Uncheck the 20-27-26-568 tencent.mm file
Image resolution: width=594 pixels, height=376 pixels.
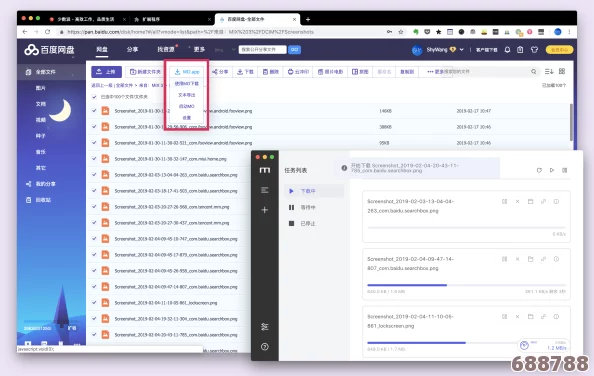pos(94,207)
